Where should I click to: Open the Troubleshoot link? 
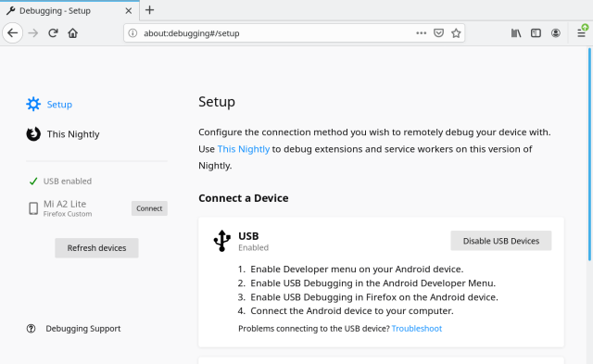point(417,329)
